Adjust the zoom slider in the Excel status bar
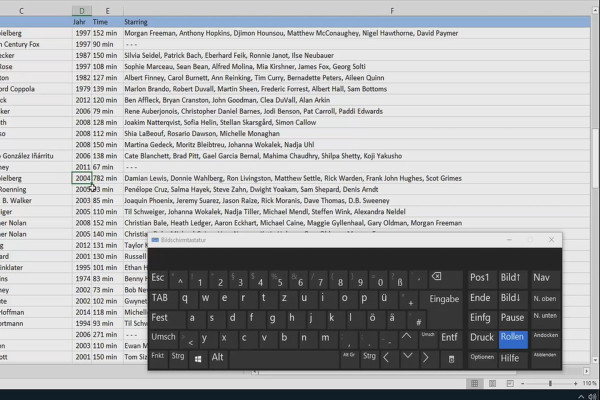The width and height of the screenshot is (600, 400). [550, 383]
